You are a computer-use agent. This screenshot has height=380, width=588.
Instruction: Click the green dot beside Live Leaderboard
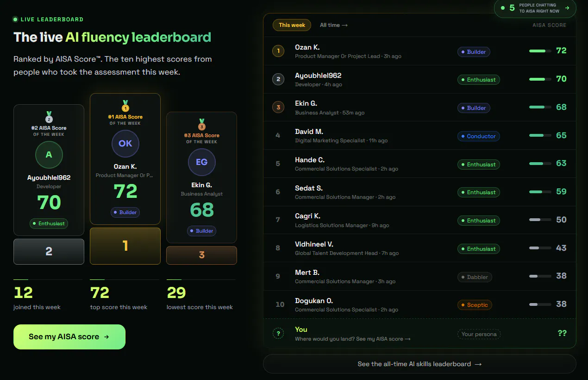tap(15, 19)
